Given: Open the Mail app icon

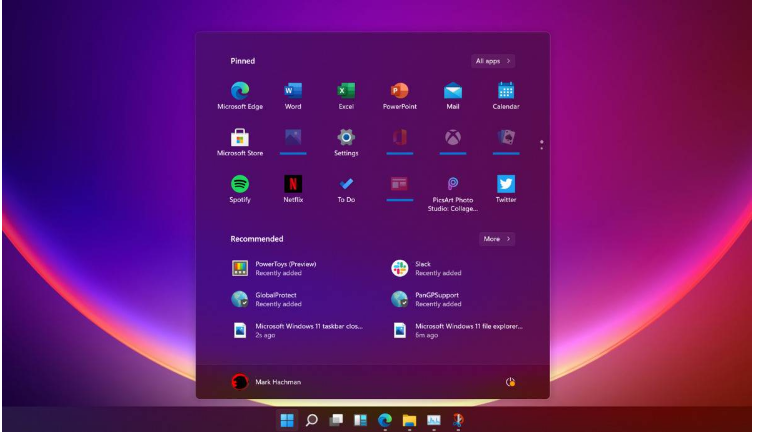Looking at the screenshot, I should click(453, 92).
